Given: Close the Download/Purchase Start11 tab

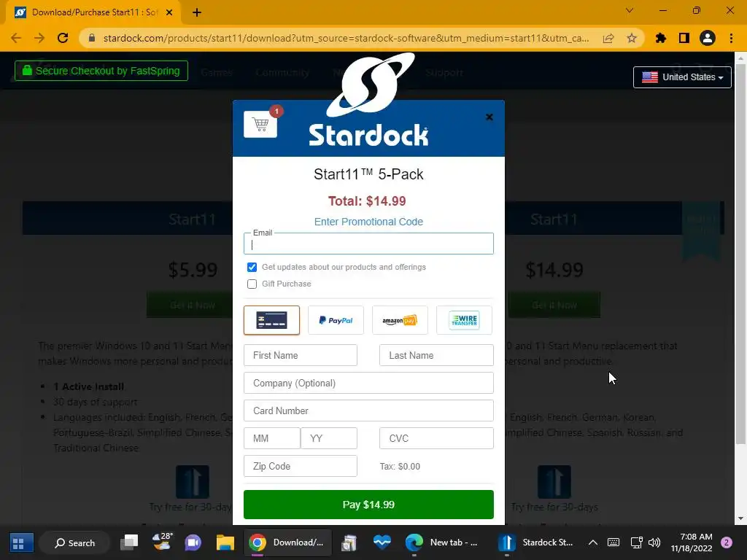Looking at the screenshot, I should click(169, 12).
